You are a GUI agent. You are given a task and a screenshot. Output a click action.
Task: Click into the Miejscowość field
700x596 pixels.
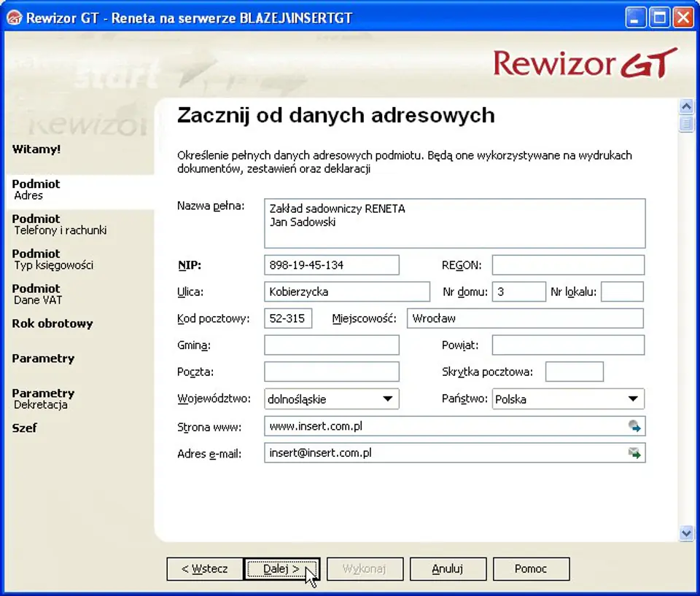click(526, 318)
